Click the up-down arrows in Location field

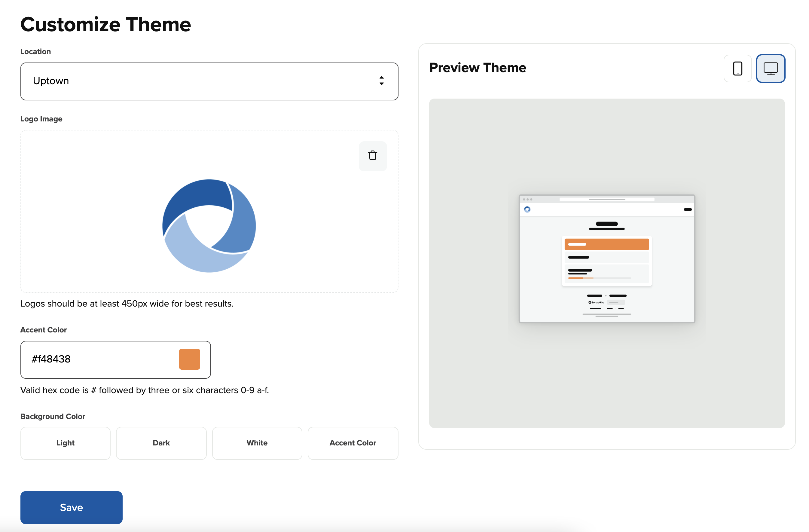(x=381, y=81)
